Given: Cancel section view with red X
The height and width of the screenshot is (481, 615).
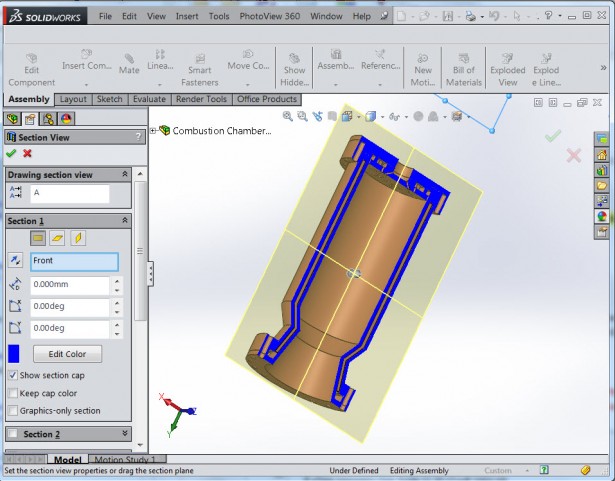Looking at the screenshot, I should tap(27, 153).
